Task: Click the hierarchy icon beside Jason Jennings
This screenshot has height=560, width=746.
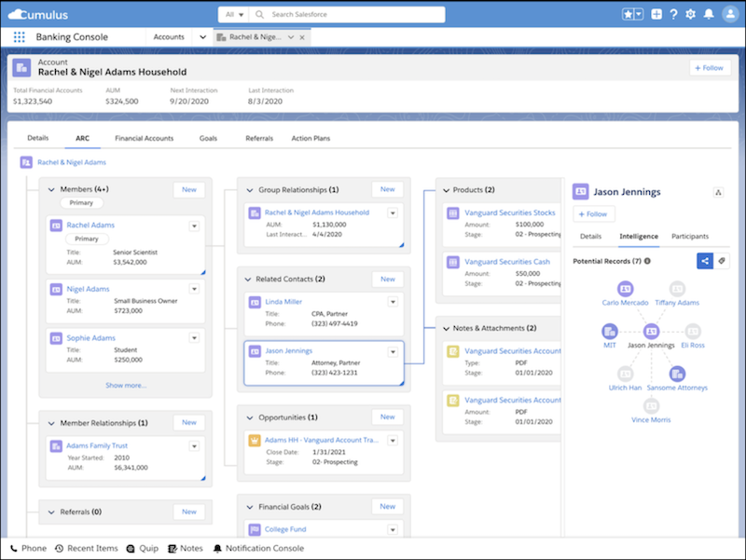Action: tap(718, 192)
